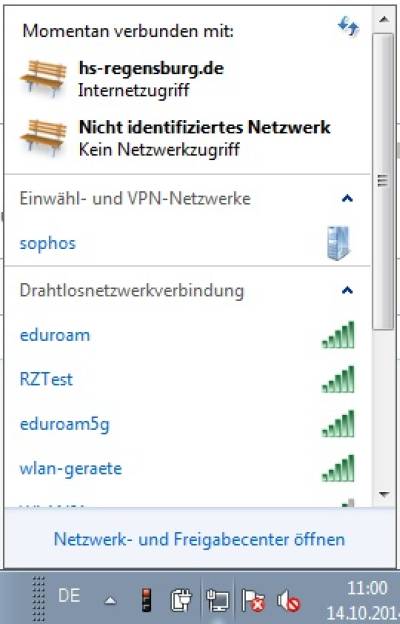Click the DE language indicator
400x624 pixels.
[x=69, y=596]
